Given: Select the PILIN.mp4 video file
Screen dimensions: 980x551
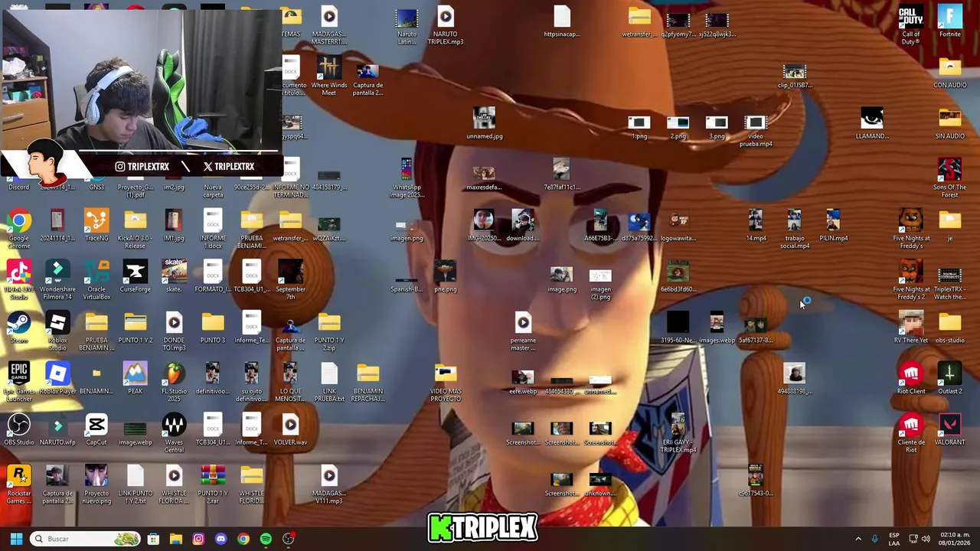Looking at the screenshot, I should 833,224.
